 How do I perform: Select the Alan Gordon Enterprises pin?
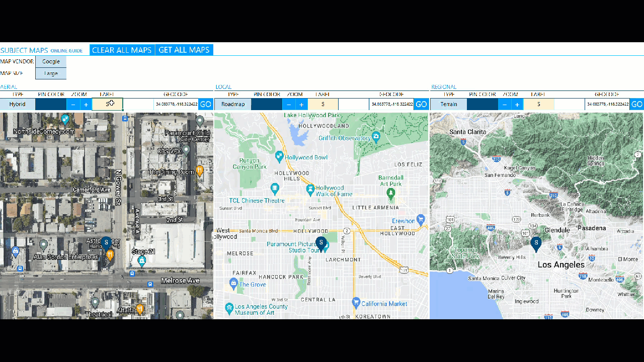(44, 245)
